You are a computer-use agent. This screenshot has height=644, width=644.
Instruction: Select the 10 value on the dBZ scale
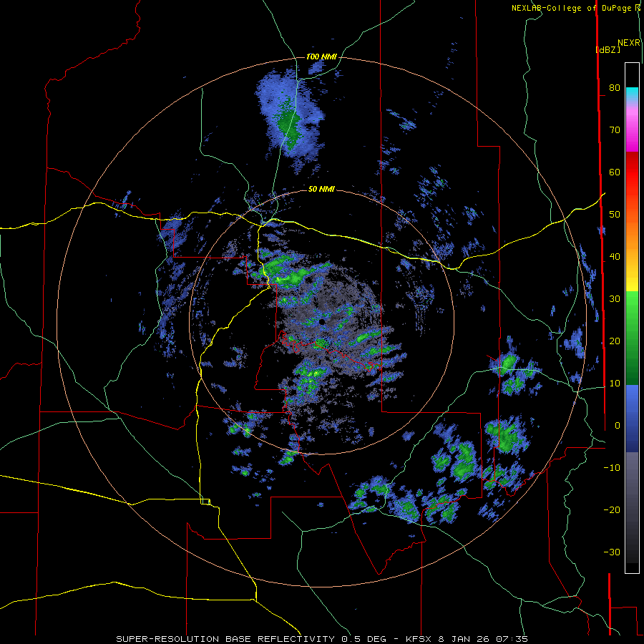pyautogui.click(x=615, y=384)
